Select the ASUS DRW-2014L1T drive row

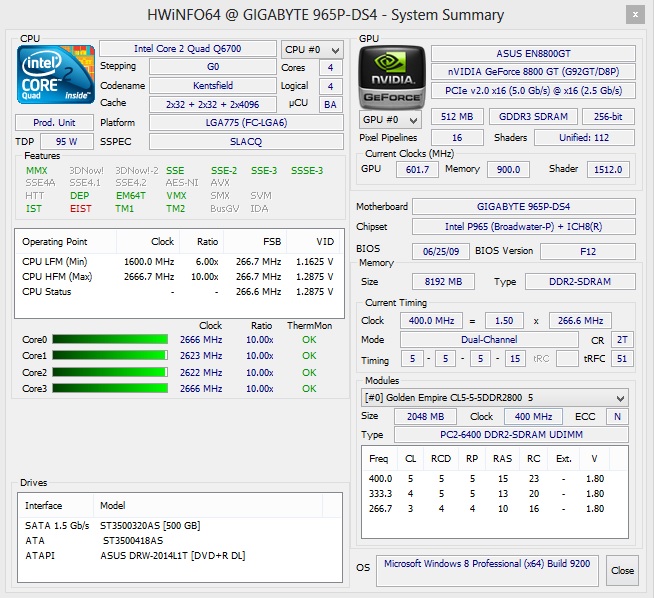click(x=179, y=555)
